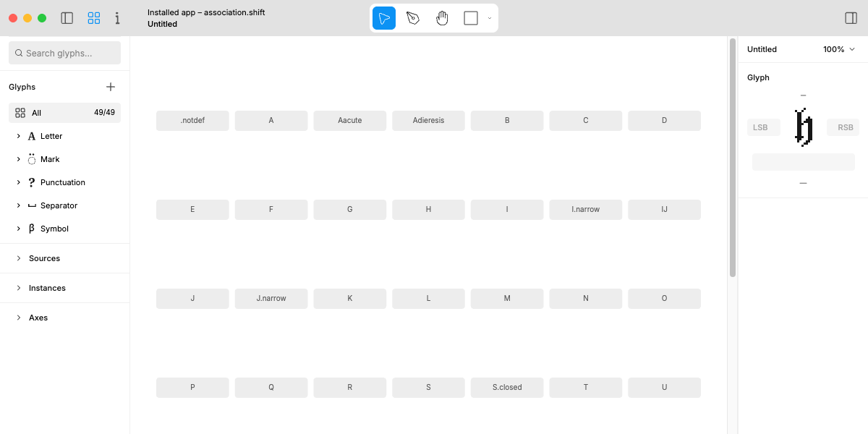Select the Q glyph cell
This screenshot has width=868, height=434.
pos(271,388)
